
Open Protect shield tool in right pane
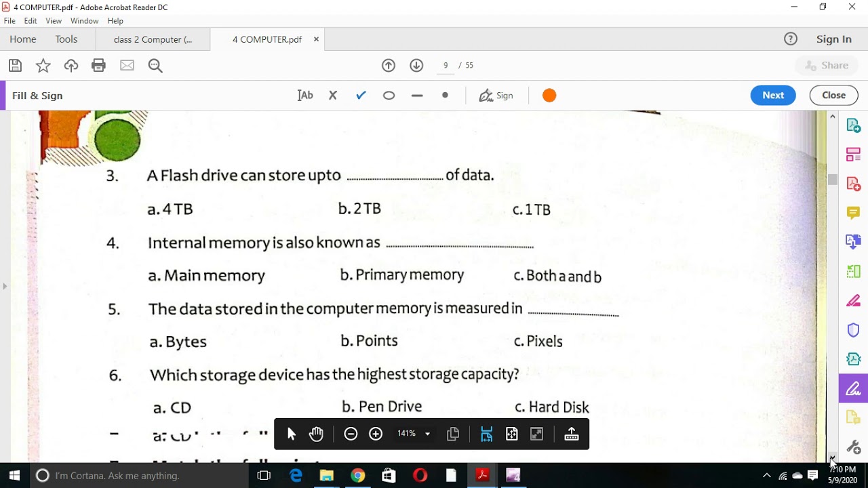[x=853, y=330]
